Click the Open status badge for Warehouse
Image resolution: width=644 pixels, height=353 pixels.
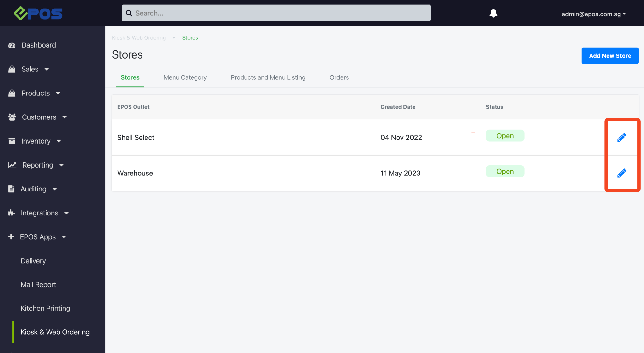pos(505,171)
